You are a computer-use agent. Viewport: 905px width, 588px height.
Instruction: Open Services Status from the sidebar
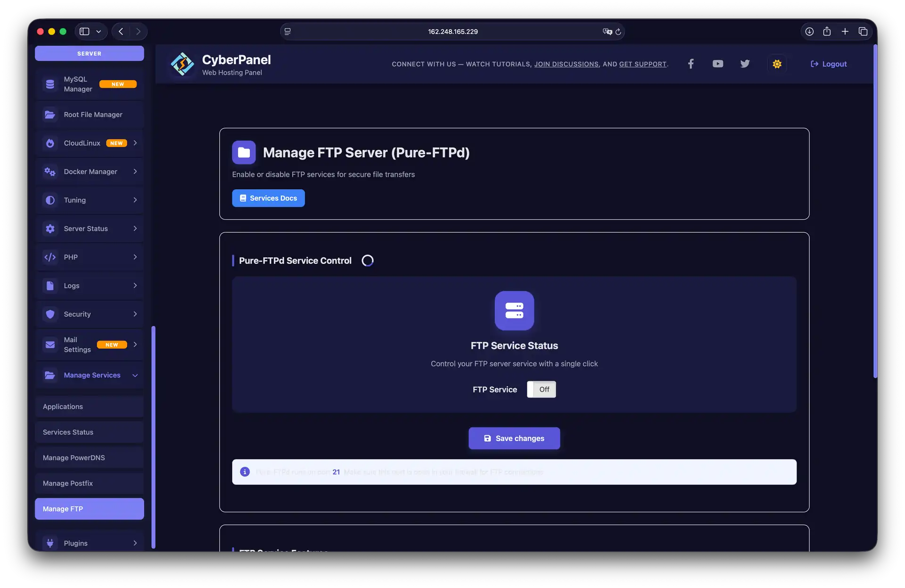point(67,432)
